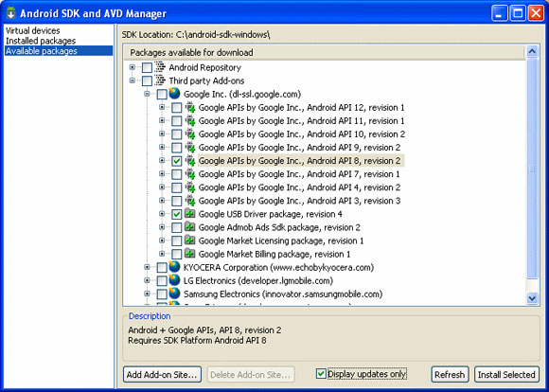Select the Available packages page
Image resolution: width=549 pixels, height=392 pixels.
59,51
